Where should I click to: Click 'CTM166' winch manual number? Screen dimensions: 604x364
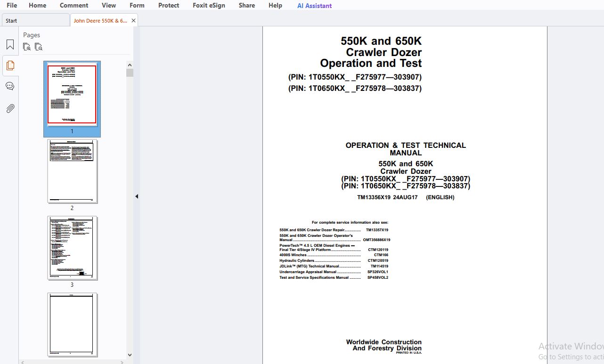[x=381, y=255]
